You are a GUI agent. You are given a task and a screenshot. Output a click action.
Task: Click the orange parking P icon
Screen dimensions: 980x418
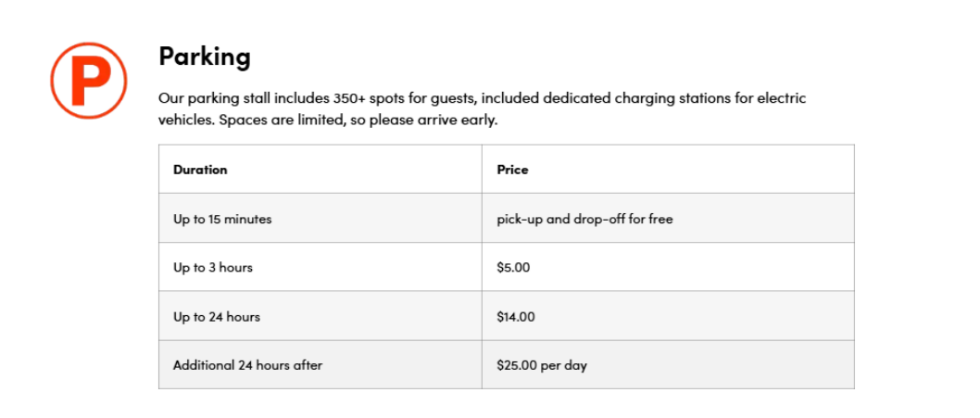click(x=88, y=81)
